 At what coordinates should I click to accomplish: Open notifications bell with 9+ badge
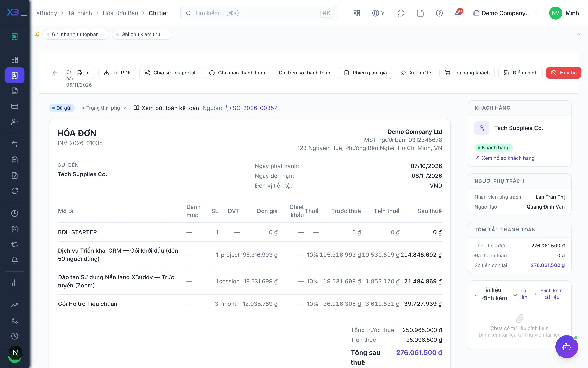(x=459, y=12)
